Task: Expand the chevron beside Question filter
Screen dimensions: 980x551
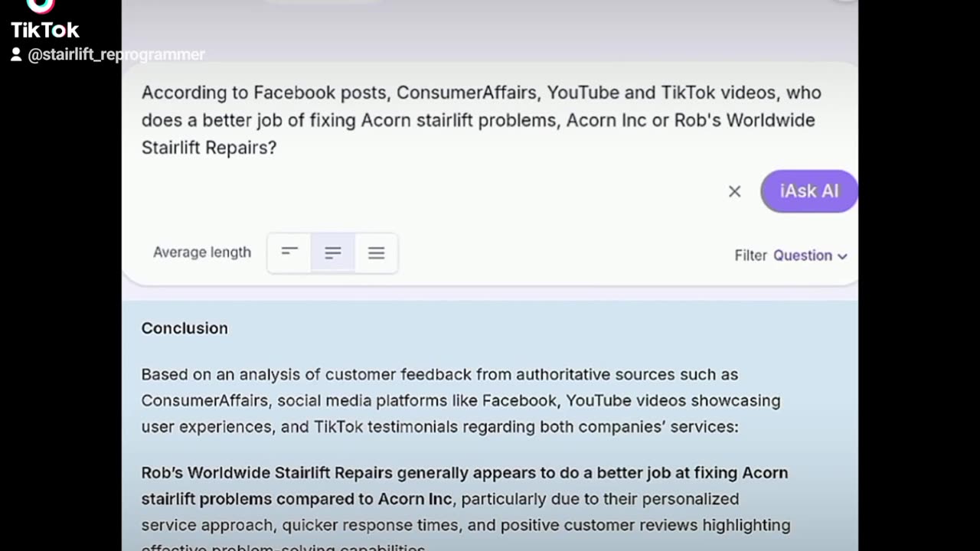Action: [842, 256]
